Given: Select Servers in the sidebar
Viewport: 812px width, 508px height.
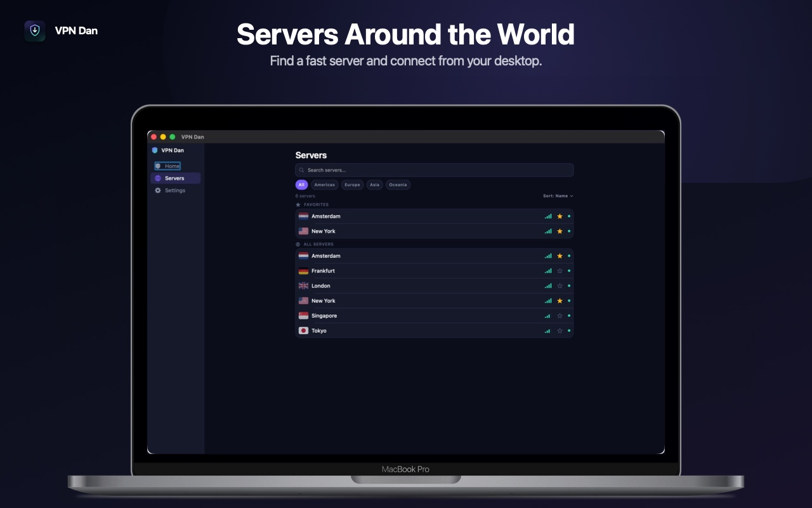Looking at the screenshot, I should point(176,178).
